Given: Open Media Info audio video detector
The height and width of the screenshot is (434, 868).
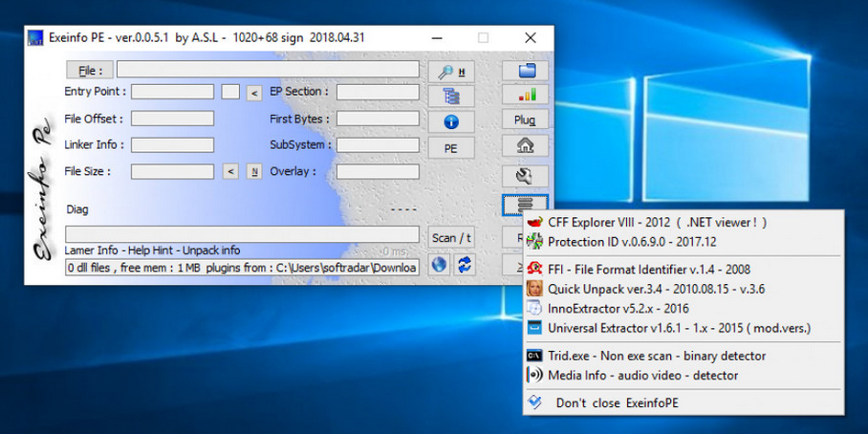Looking at the screenshot, I should click(x=684, y=376).
